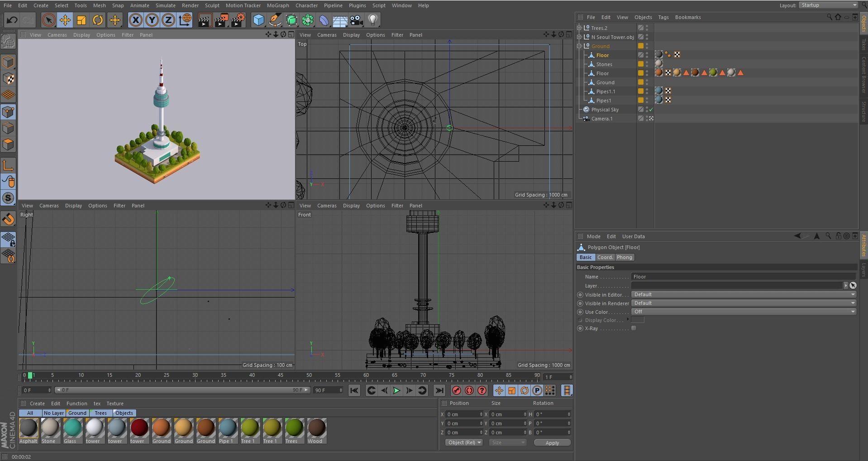Click the Undo arrow icon
Viewport: 868px width, 461px height.
tap(12, 20)
